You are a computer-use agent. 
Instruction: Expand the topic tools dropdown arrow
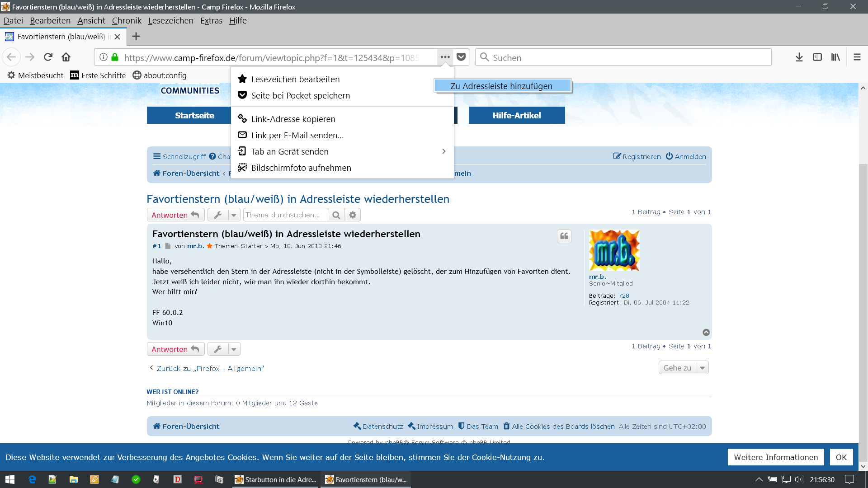(234, 215)
